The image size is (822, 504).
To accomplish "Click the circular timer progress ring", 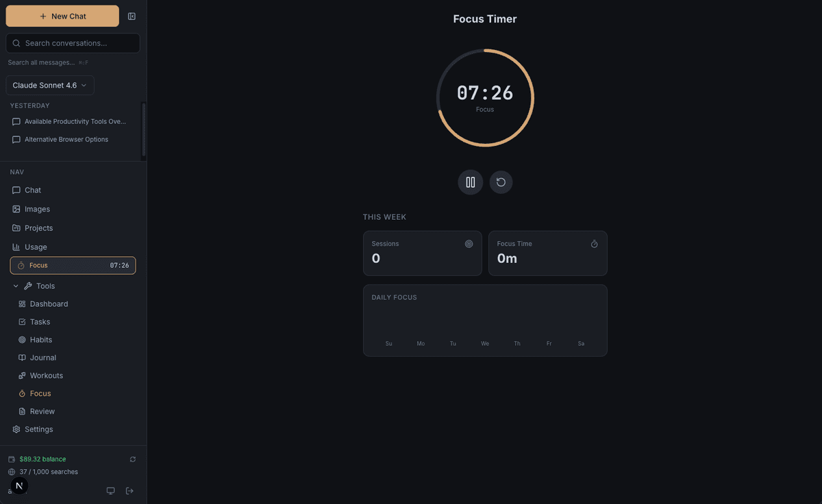I will pos(485,50).
